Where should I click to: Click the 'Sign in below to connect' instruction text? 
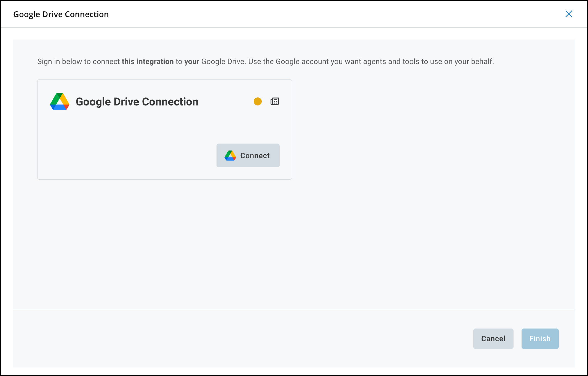(x=265, y=61)
